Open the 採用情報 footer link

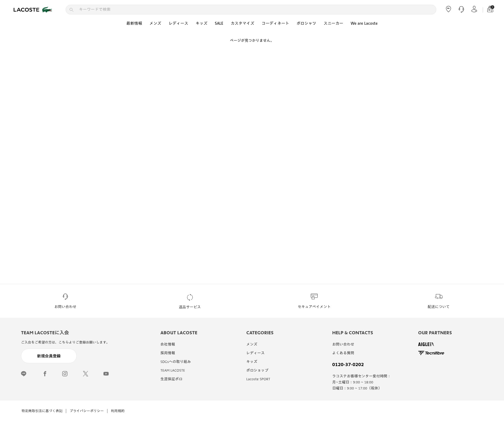(x=168, y=353)
